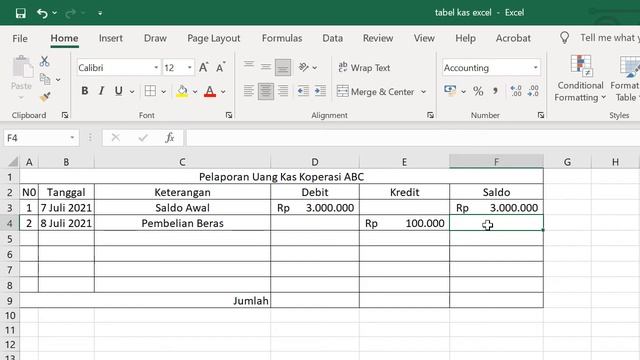This screenshot has height=360, width=640.
Task: Open the Copy options arrow
Action: [58, 80]
